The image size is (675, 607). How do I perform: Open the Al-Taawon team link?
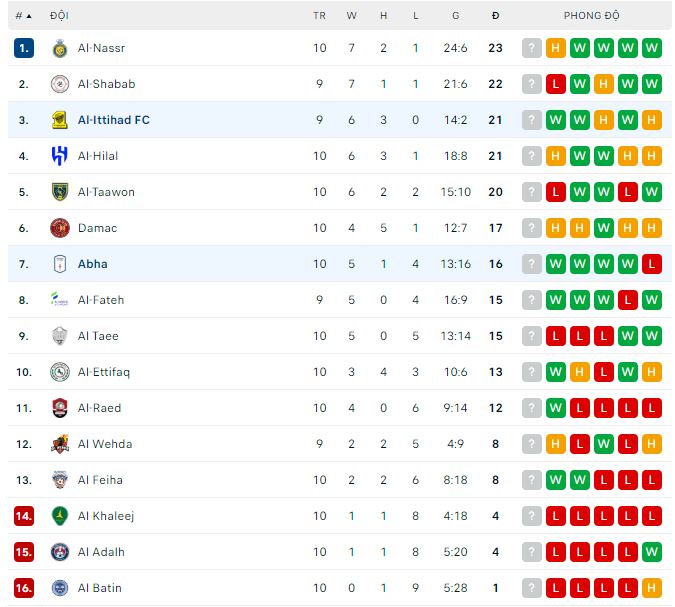[106, 192]
